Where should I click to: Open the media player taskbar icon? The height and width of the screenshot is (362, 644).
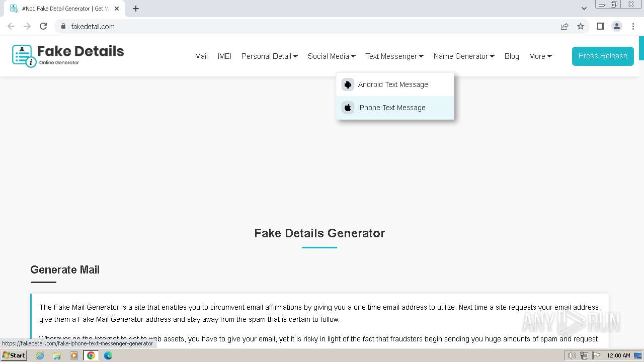(74, 355)
